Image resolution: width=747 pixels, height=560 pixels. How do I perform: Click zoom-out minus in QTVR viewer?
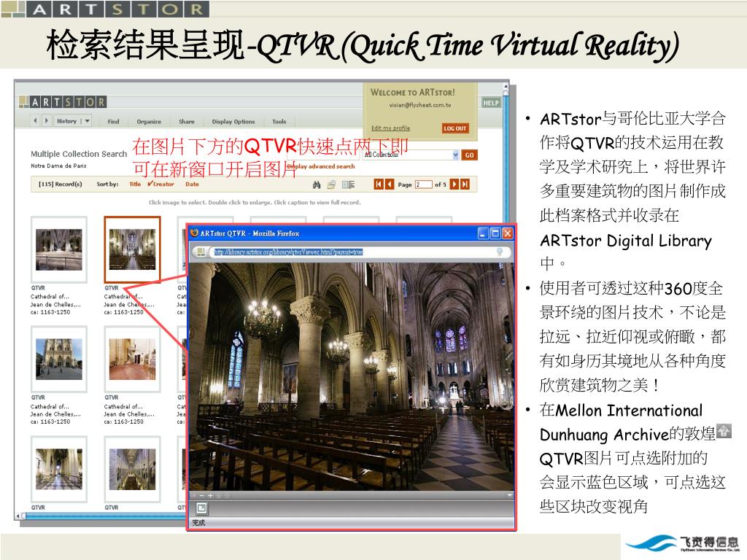pos(202,495)
